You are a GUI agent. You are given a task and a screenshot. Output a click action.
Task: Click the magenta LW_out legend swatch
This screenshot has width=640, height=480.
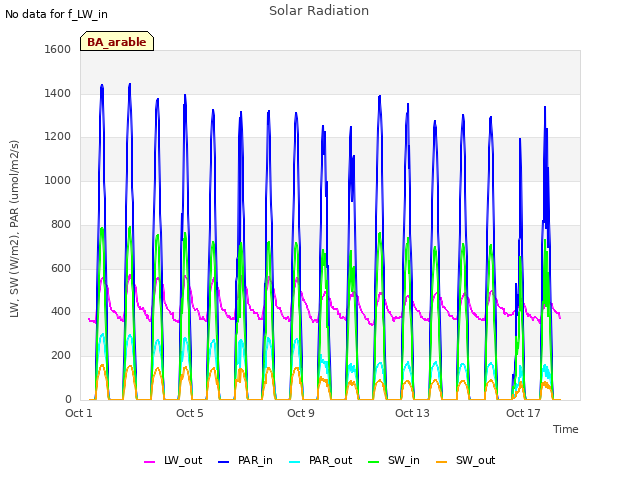point(149,462)
